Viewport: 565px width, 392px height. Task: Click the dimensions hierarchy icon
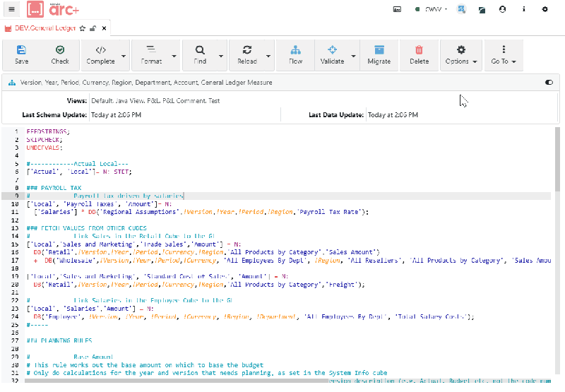(x=12, y=83)
